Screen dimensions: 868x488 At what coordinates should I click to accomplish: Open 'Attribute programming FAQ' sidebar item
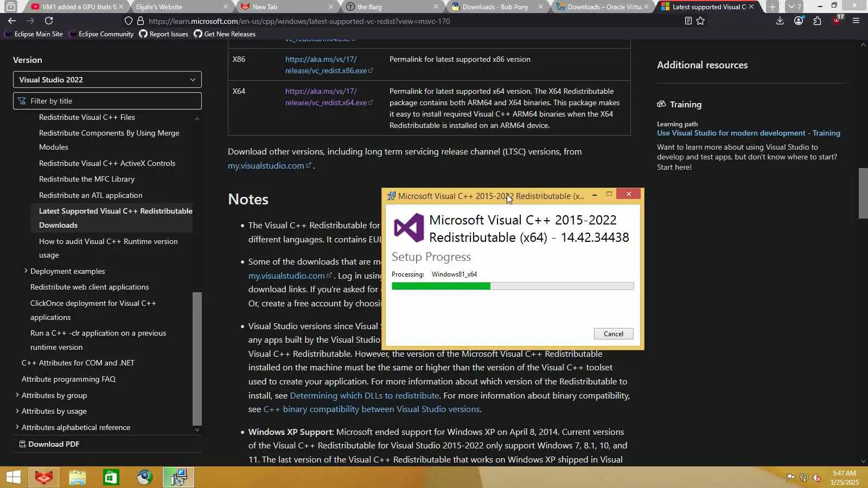[x=68, y=379]
